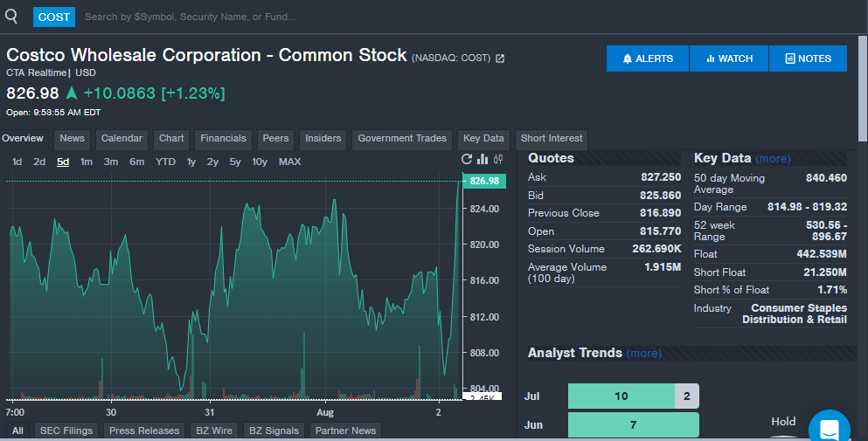Click the 826.98 price label on chart

coord(484,181)
